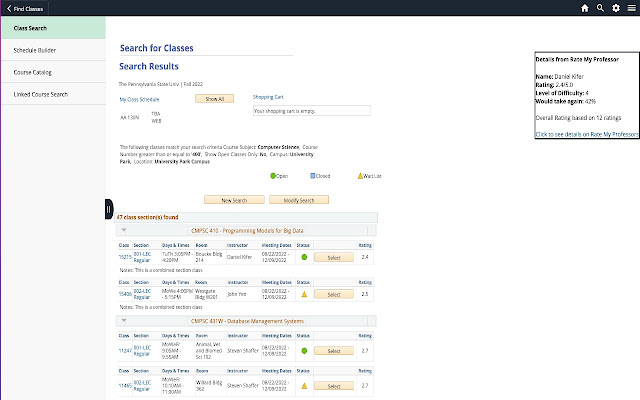Select class 11465 in Willard Bldg
Screen dimensions: 640x400
(x=334, y=386)
